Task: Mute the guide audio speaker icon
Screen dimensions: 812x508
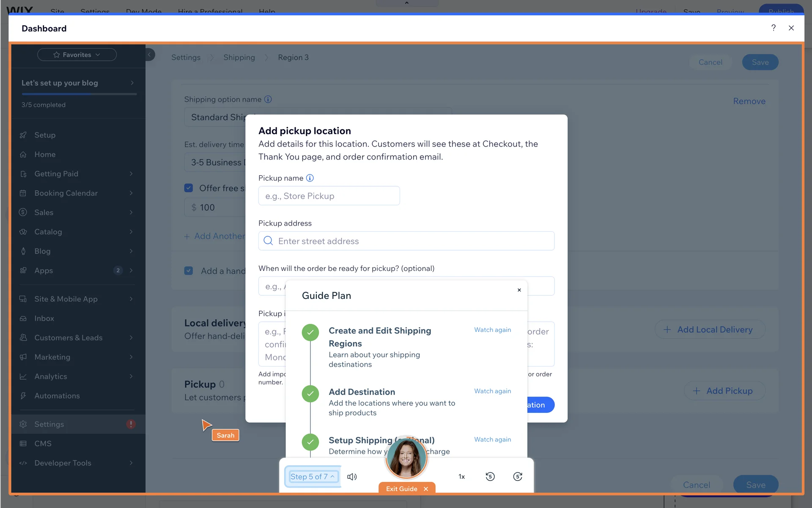Action: tap(352, 477)
